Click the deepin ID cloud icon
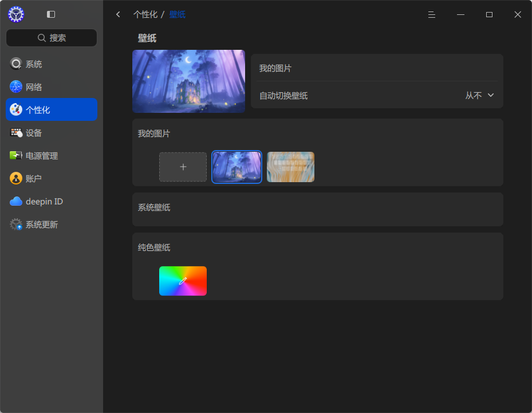 (15, 201)
